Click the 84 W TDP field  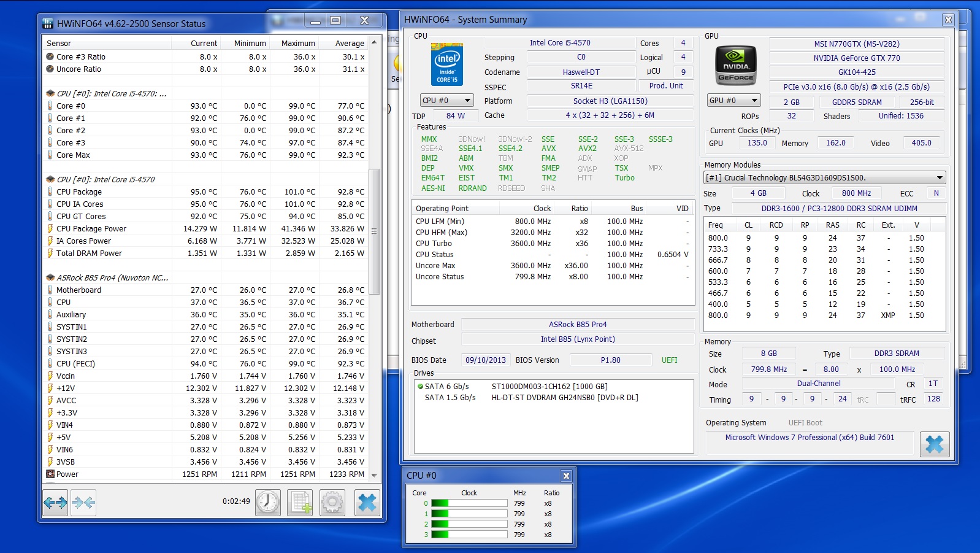(x=455, y=116)
